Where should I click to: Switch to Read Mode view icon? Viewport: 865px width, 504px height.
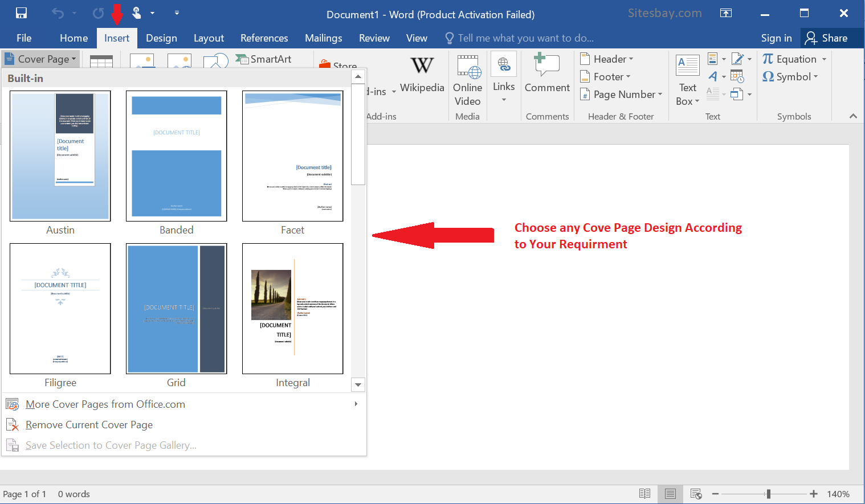pyautogui.click(x=644, y=494)
